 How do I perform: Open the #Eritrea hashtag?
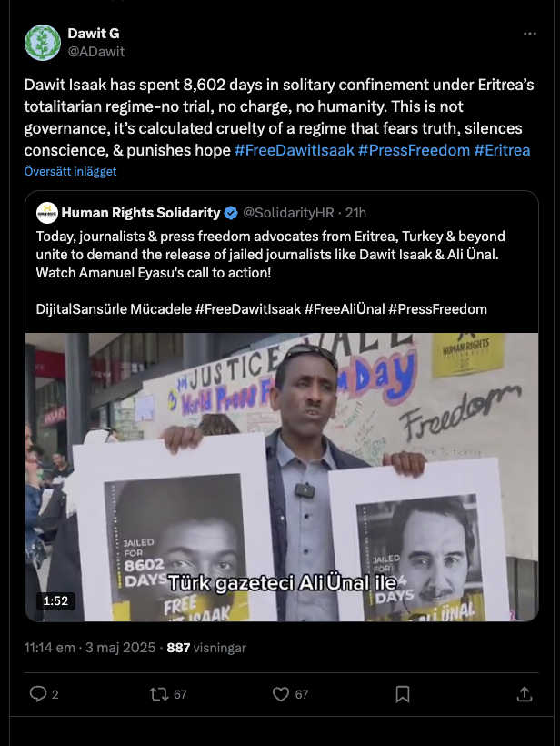pos(502,150)
